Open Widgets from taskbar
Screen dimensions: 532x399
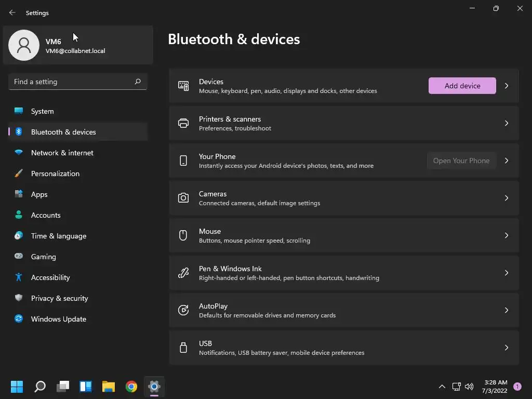pyautogui.click(x=86, y=387)
